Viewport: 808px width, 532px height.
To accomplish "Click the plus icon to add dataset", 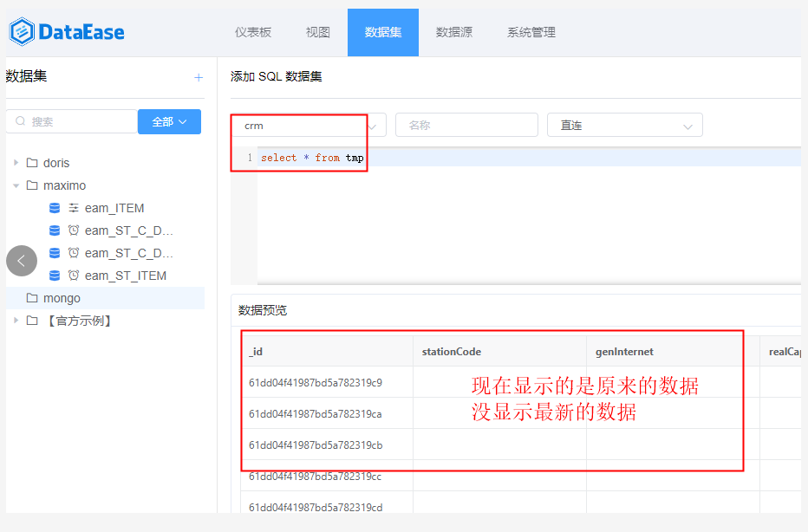I will (199, 78).
